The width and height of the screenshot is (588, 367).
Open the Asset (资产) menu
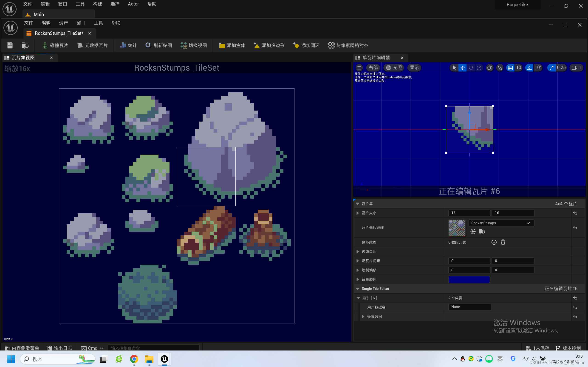(x=63, y=23)
